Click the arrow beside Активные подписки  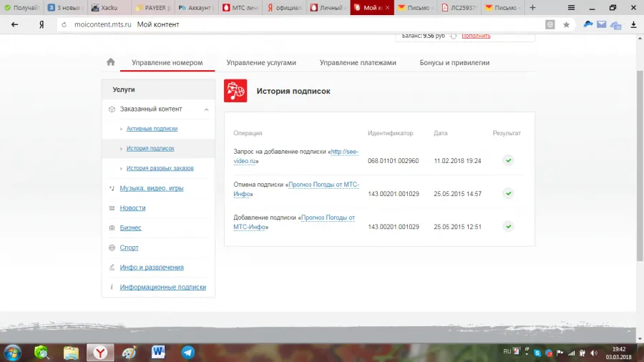(x=121, y=129)
